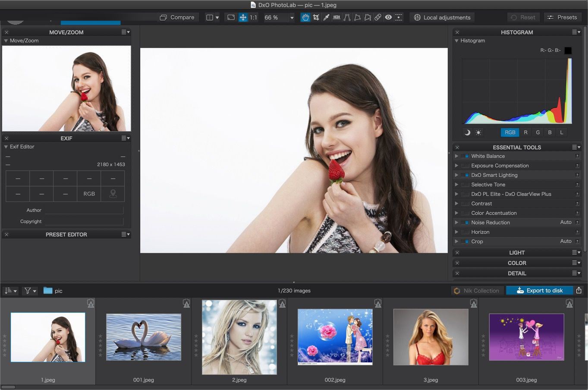The width and height of the screenshot is (588, 390).
Task: Enable Exposure Compensation switch
Action: [x=465, y=166]
